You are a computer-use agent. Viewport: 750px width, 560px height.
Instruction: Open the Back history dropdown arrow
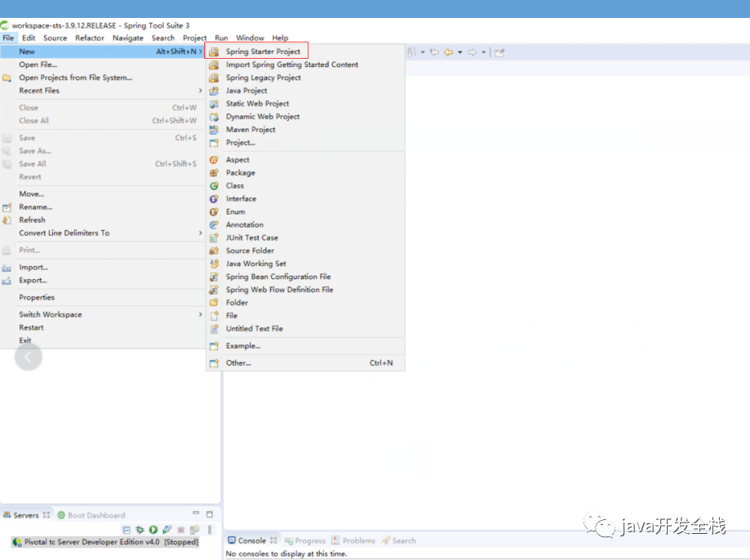460,52
